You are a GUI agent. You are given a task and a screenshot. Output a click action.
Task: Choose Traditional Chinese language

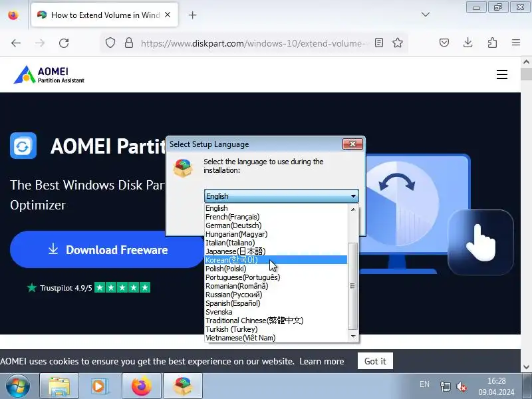point(276,321)
